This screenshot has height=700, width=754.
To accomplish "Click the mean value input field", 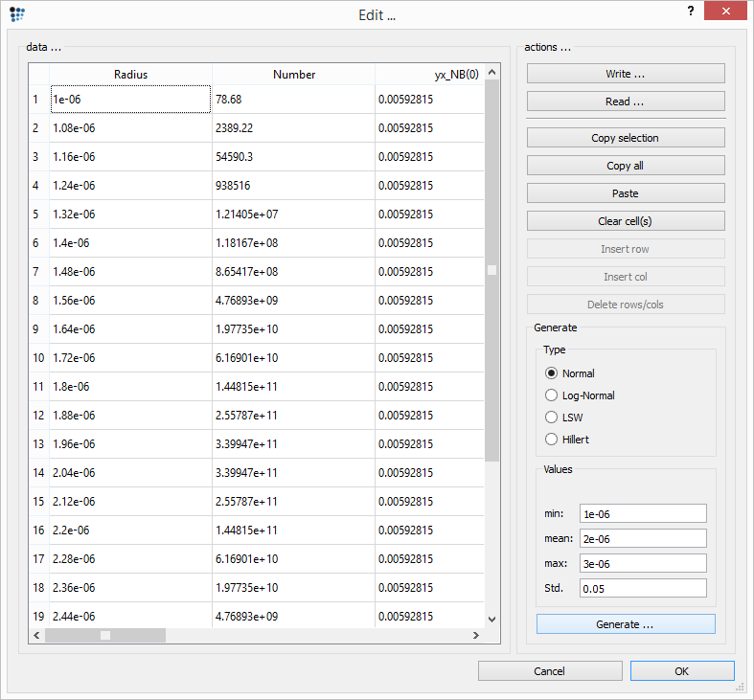I will (x=643, y=538).
